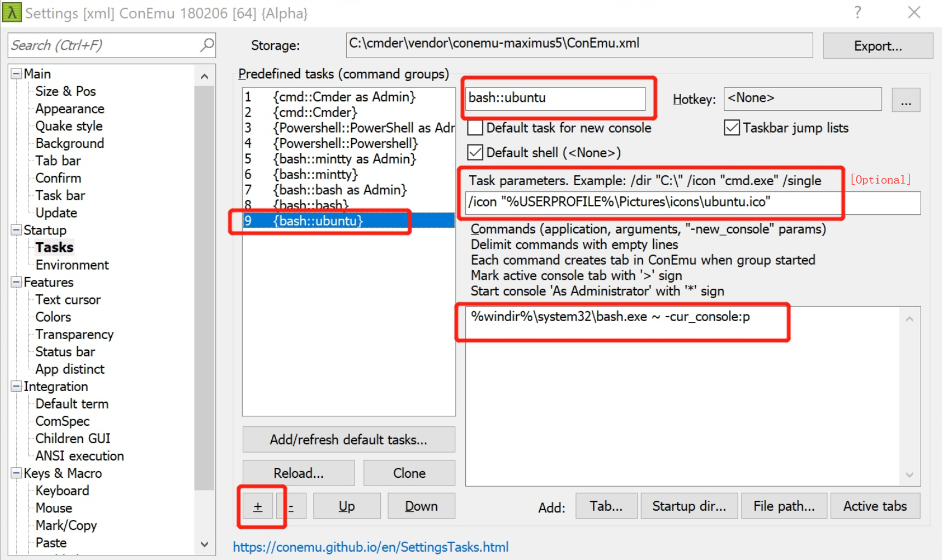Screen dimensions: 942x560
Task: Move selected task Up
Action: click(347, 506)
